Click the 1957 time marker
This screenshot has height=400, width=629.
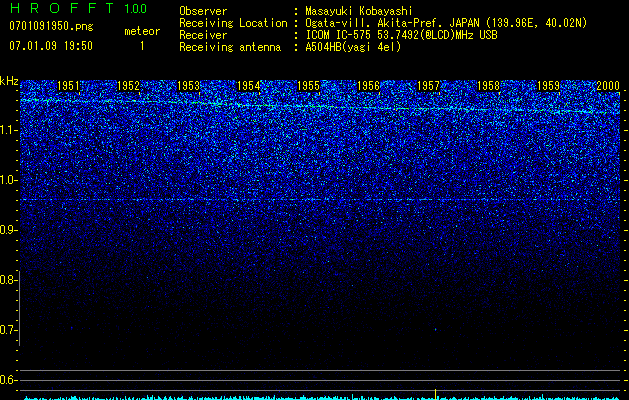[x=428, y=85]
